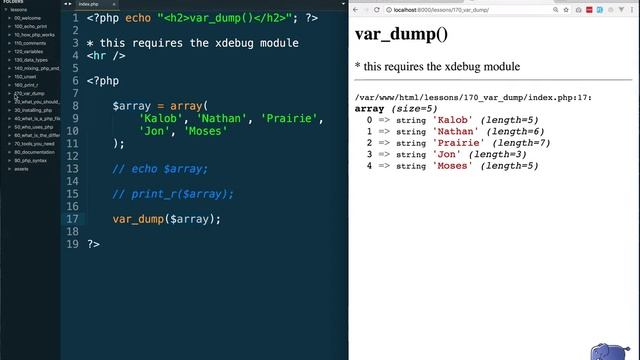View site information icon in address bar
Viewport: 640px width, 360px height.
[x=389, y=10]
